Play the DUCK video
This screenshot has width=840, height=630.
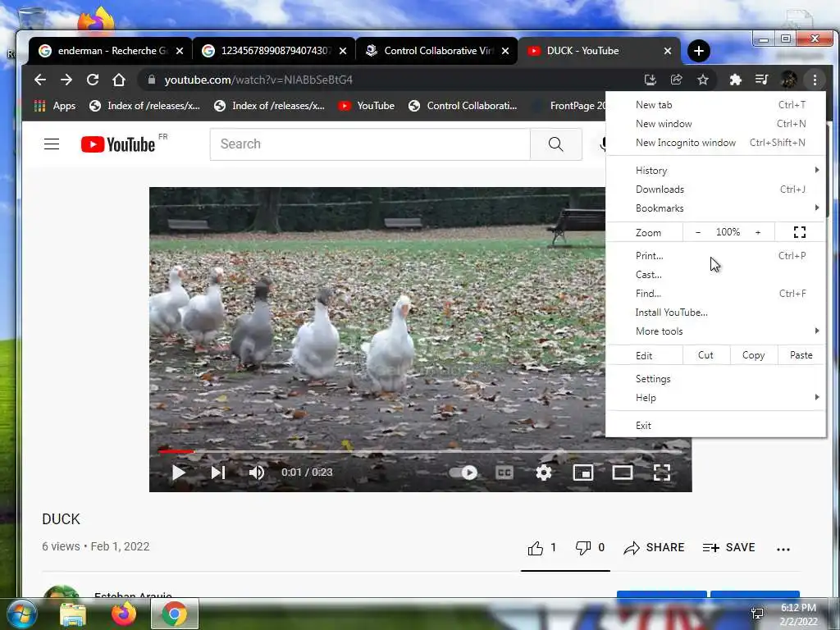point(178,472)
